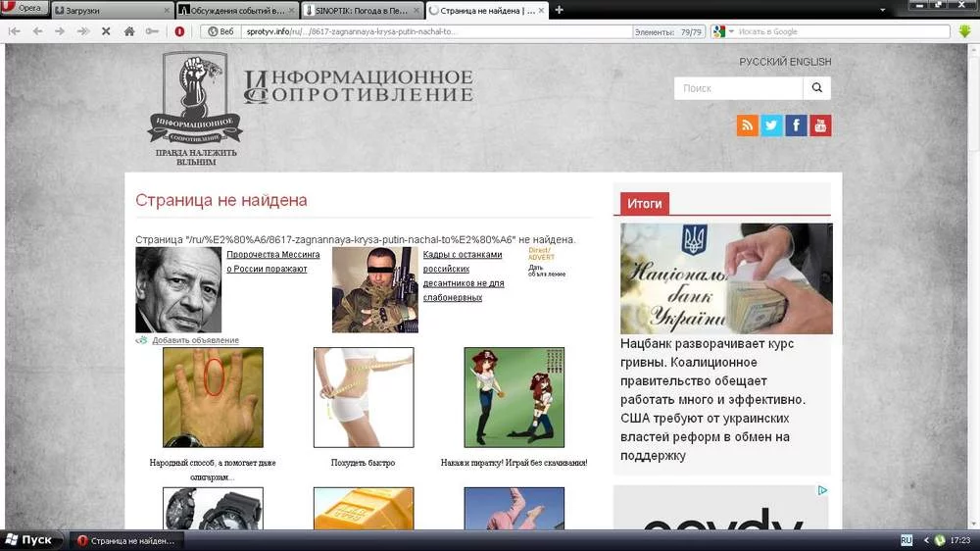980x551 pixels.
Task: Open the Пуск start menu
Action: (x=29, y=540)
